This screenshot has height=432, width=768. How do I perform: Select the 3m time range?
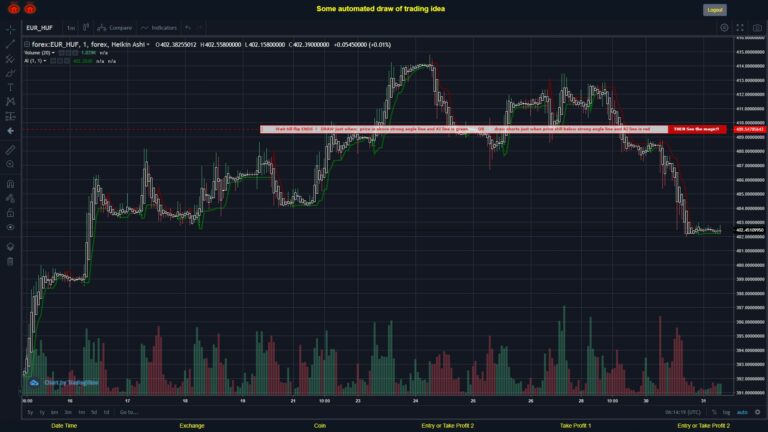pos(68,412)
